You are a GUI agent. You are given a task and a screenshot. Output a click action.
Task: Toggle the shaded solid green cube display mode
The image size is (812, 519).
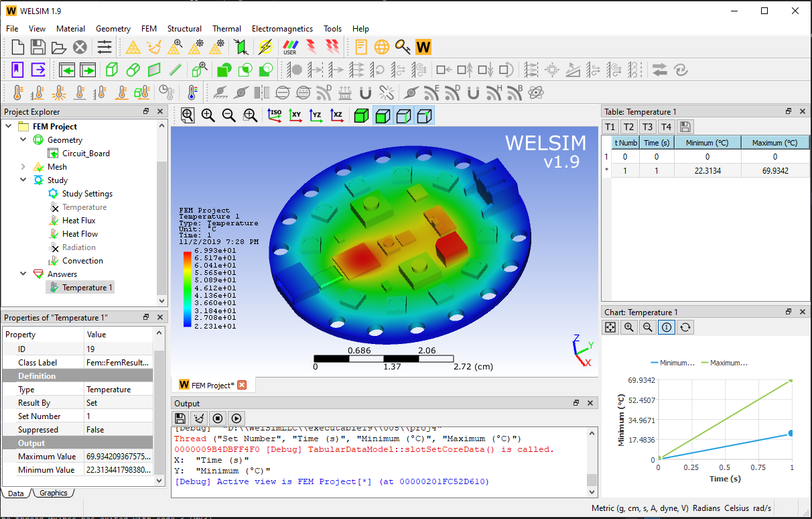tap(361, 115)
